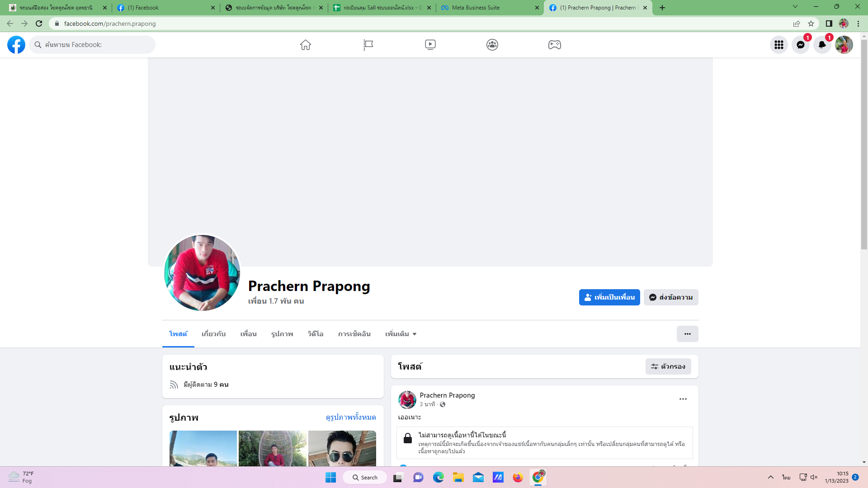The width and height of the screenshot is (868, 488).
Task: Open the ตัวกรอง posts filter button
Action: click(x=668, y=366)
